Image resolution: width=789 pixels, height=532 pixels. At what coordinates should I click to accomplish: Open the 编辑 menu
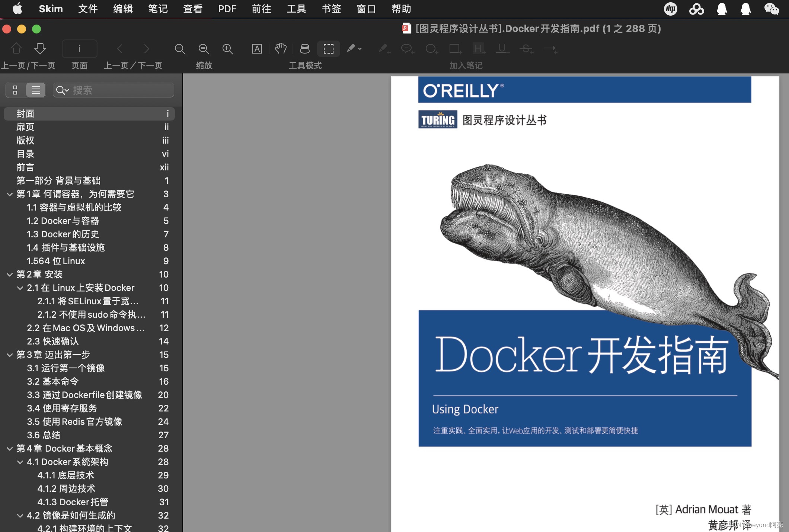(123, 9)
